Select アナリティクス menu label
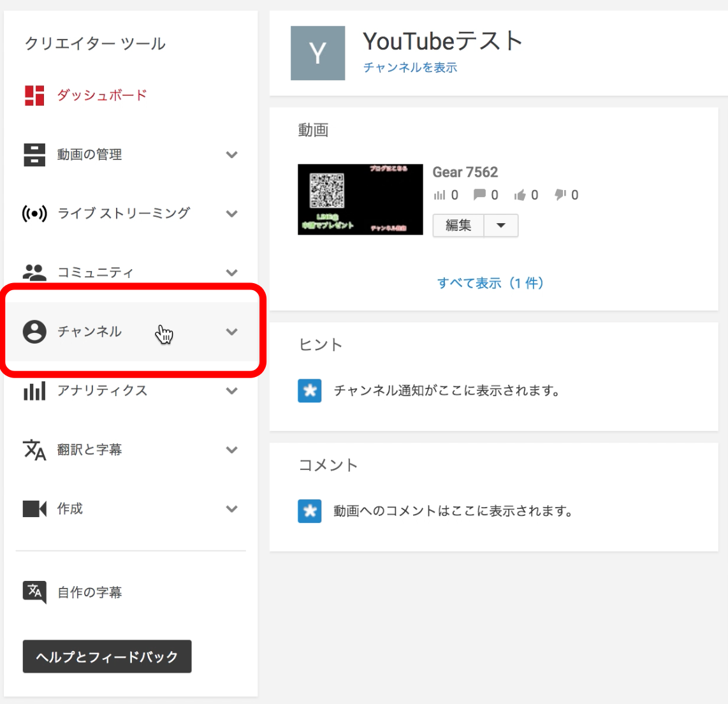The height and width of the screenshot is (704, 728). (102, 390)
